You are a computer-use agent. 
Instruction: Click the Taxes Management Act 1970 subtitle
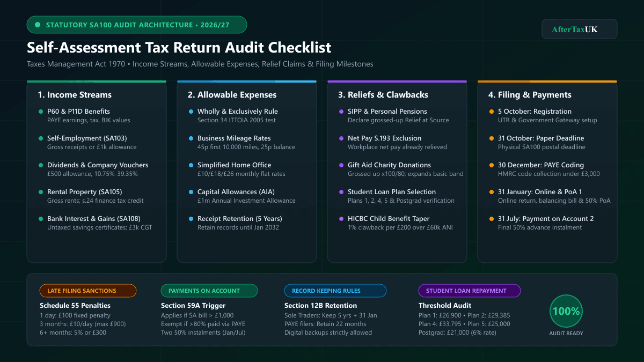click(200, 64)
